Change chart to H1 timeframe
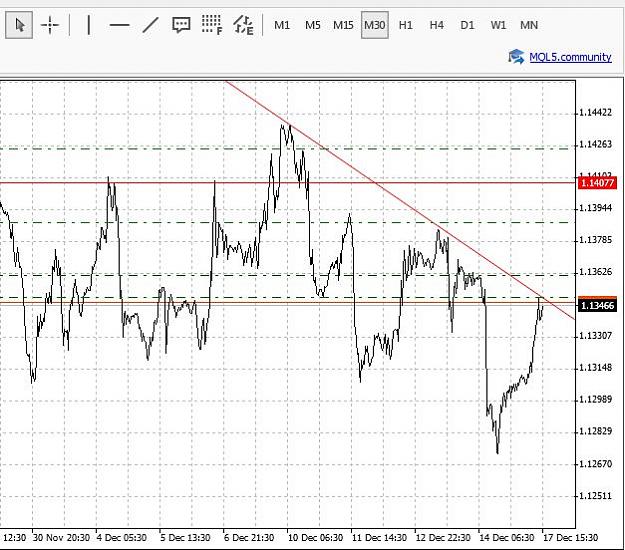 pyautogui.click(x=405, y=26)
